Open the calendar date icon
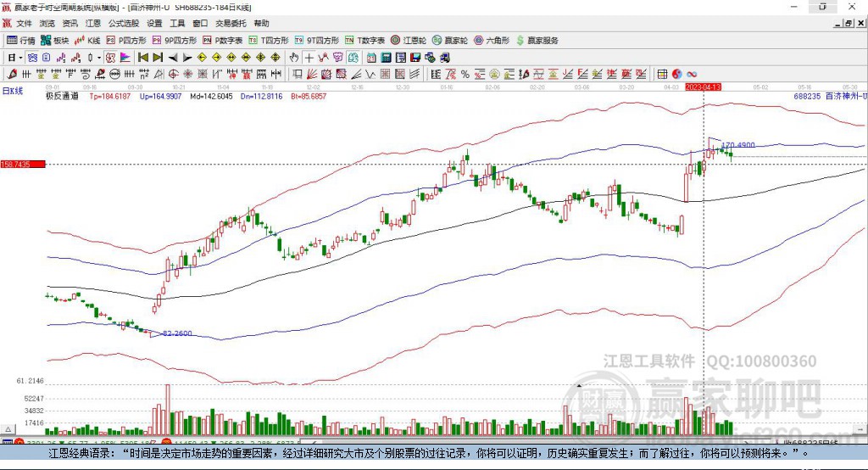The image size is (868, 470). (x=371, y=58)
